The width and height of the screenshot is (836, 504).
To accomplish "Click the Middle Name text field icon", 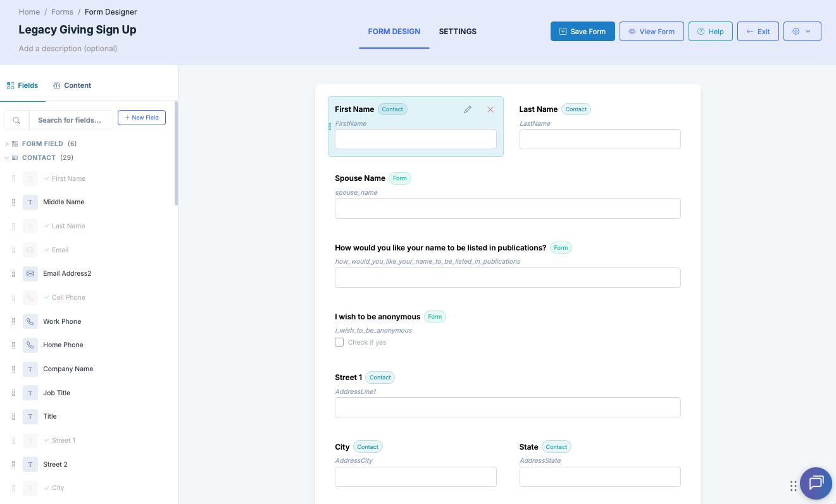I will click(30, 202).
